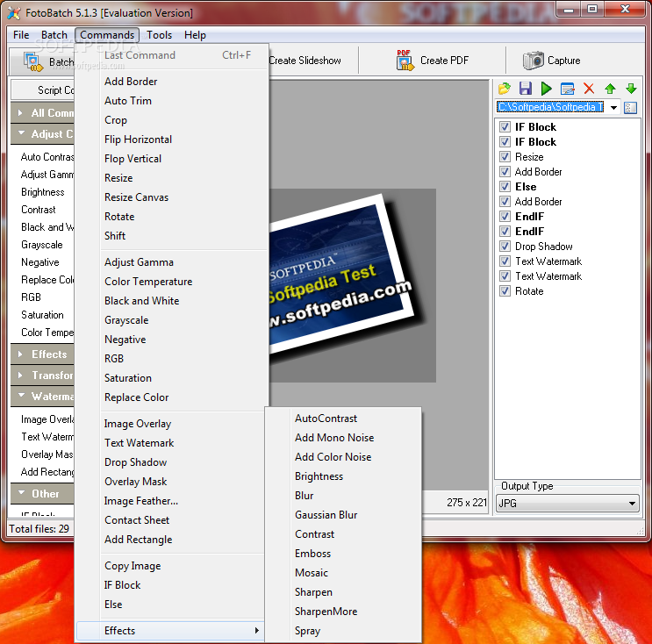Click the Capture button label
The height and width of the screenshot is (644, 652).
pos(564,61)
